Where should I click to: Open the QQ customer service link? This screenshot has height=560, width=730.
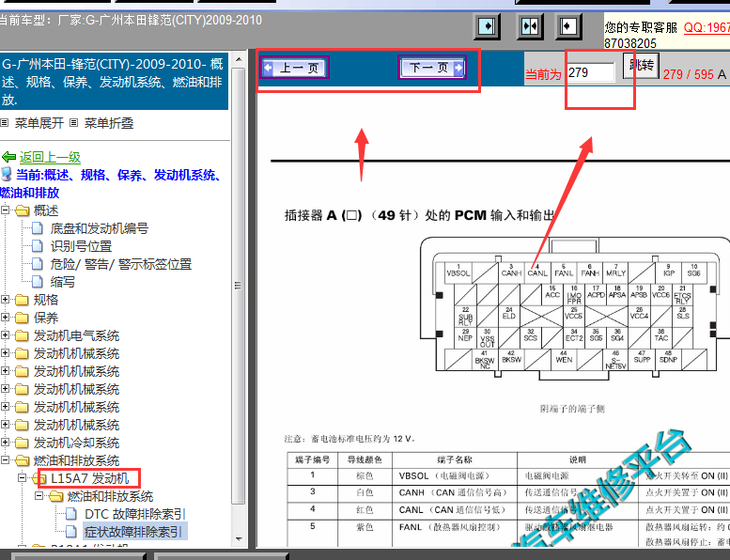[707, 27]
